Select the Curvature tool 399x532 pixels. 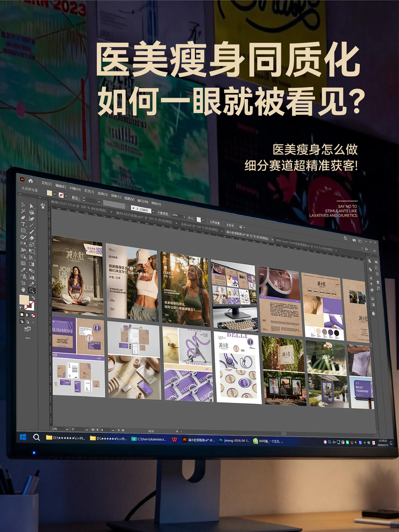point(32,219)
